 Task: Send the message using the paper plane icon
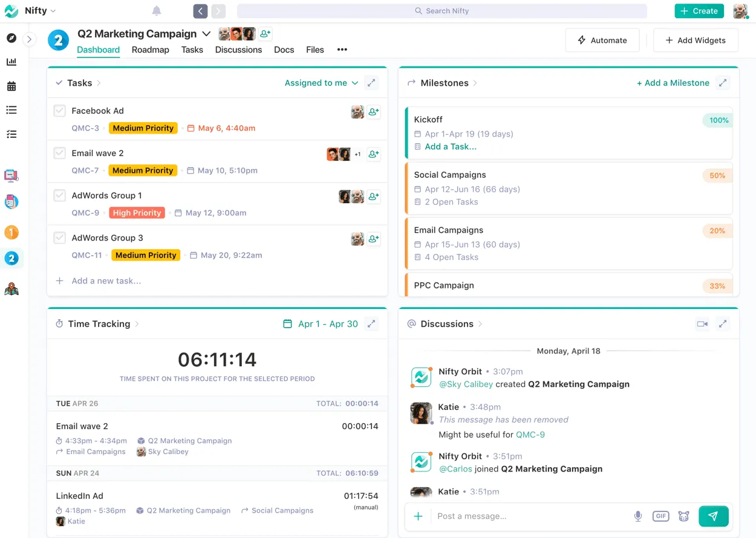coord(713,516)
